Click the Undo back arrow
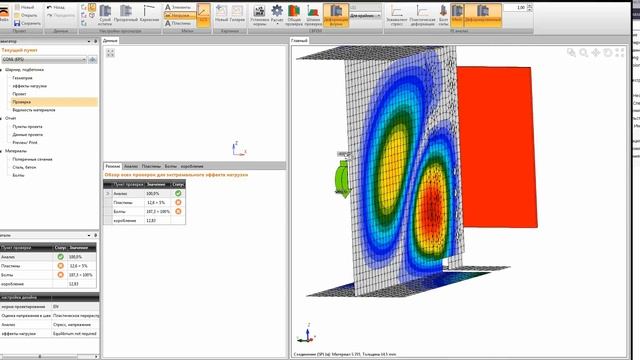The height and width of the screenshot is (360, 640). [49, 7]
